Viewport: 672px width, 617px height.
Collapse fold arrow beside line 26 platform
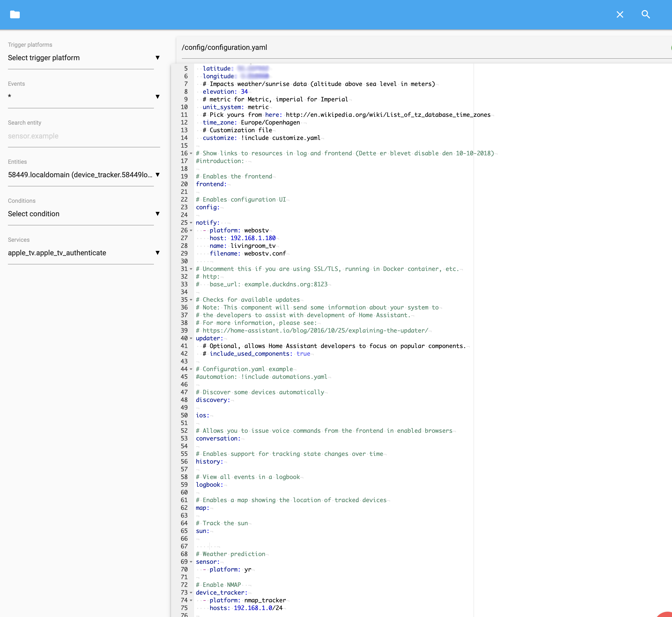point(191,231)
